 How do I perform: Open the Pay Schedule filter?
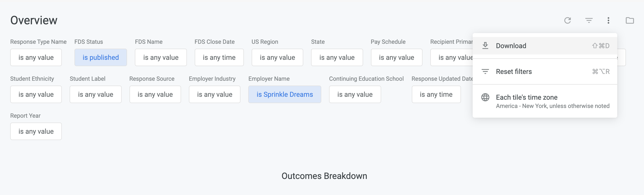396,57
